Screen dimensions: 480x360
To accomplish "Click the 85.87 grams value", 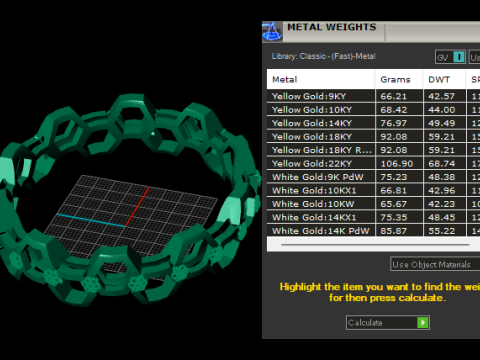I will tap(394, 231).
